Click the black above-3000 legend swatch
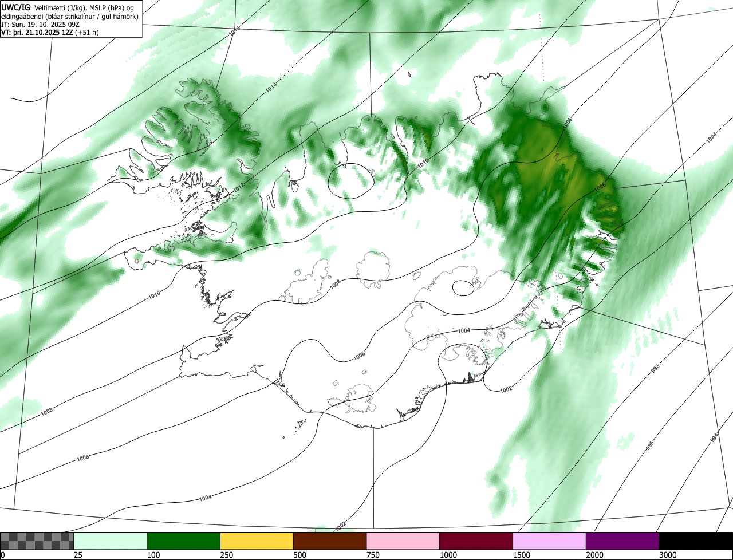The width and height of the screenshot is (733, 560). point(696,541)
